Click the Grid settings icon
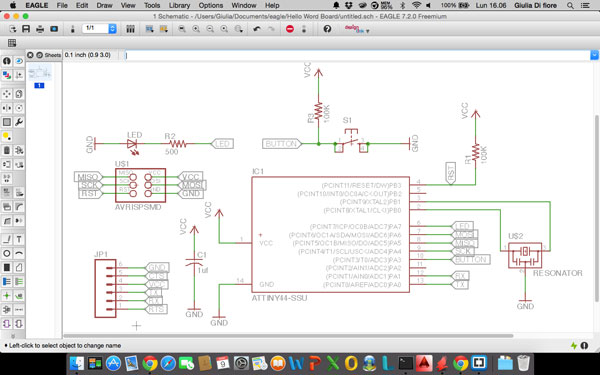This screenshot has height=375, width=600. [x=12, y=43]
